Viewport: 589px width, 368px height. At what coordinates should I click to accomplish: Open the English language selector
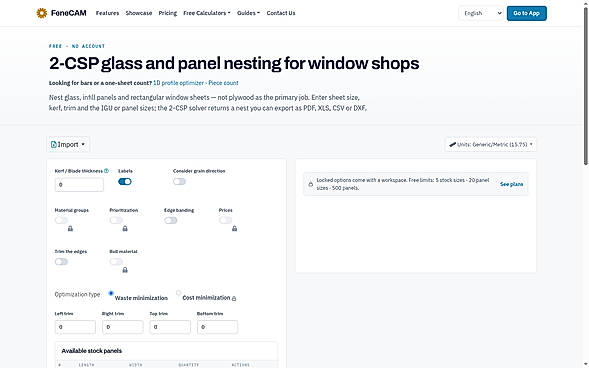[481, 13]
